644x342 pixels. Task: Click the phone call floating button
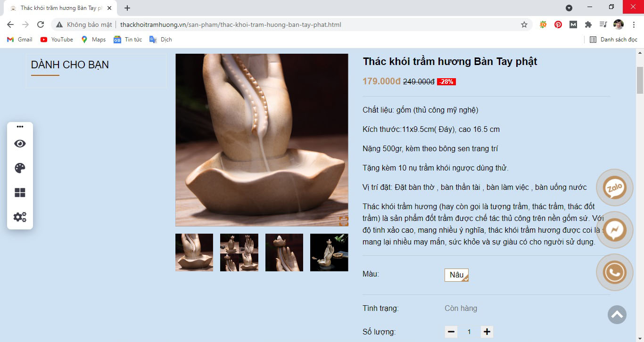pos(615,272)
